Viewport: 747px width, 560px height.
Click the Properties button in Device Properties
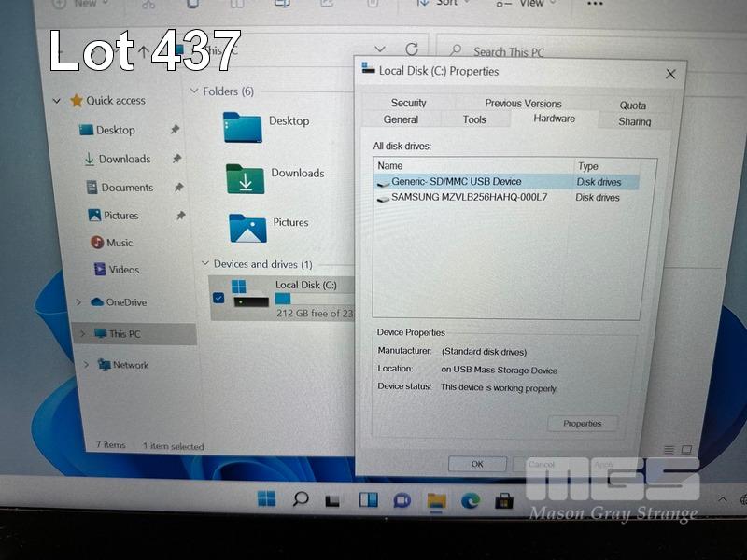582,424
